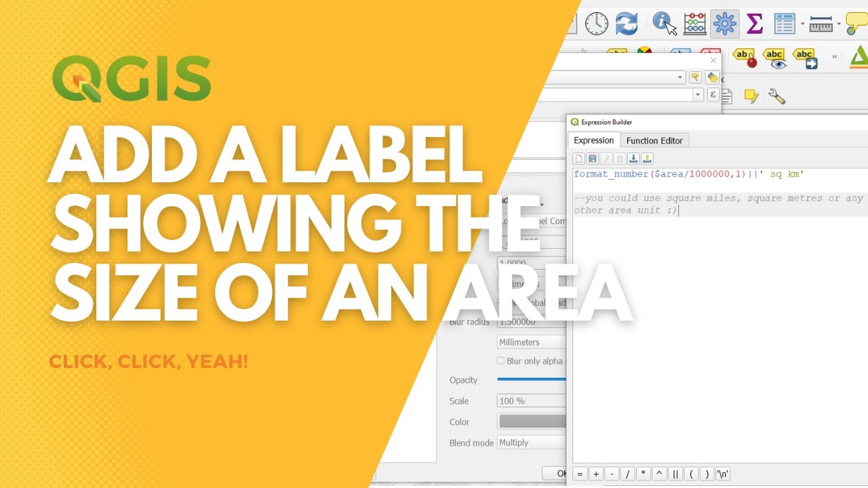Insert the equals operator button
Screen dimensions: 868x488
(x=580, y=474)
